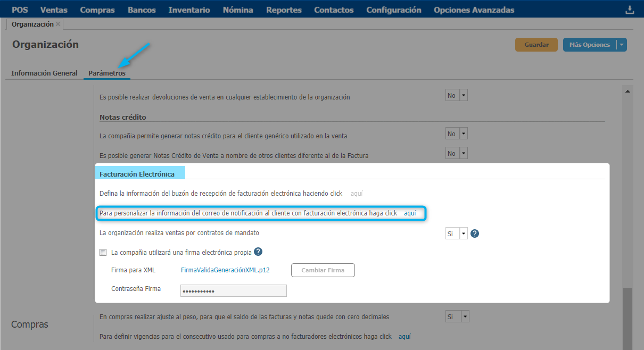644x350 pixels.
Task: Expand the Más Opciones dropdown arrow
Action: 622,45
